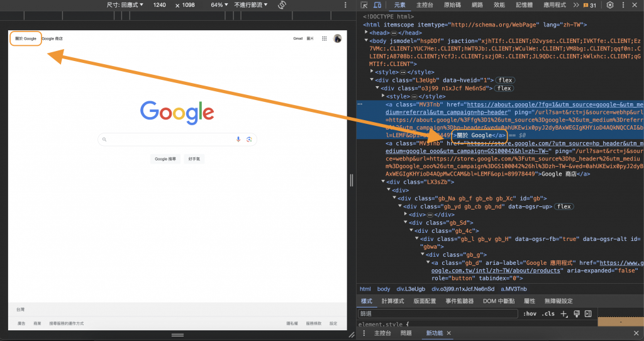Collapse the div.gb_g node
Image resolution: width=644 pixels, height=341 pixels.
click(x=423, y=255)
